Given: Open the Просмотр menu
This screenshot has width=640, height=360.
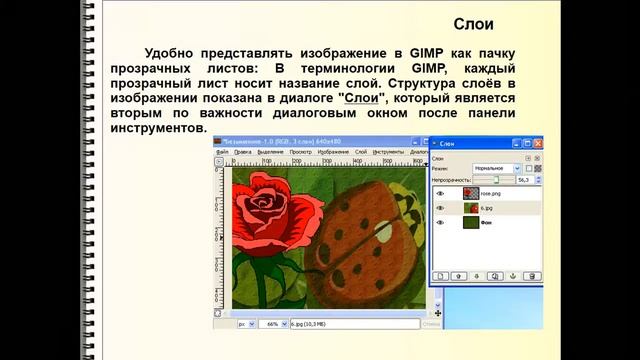Looking at the screenshot, I should 300,152.
